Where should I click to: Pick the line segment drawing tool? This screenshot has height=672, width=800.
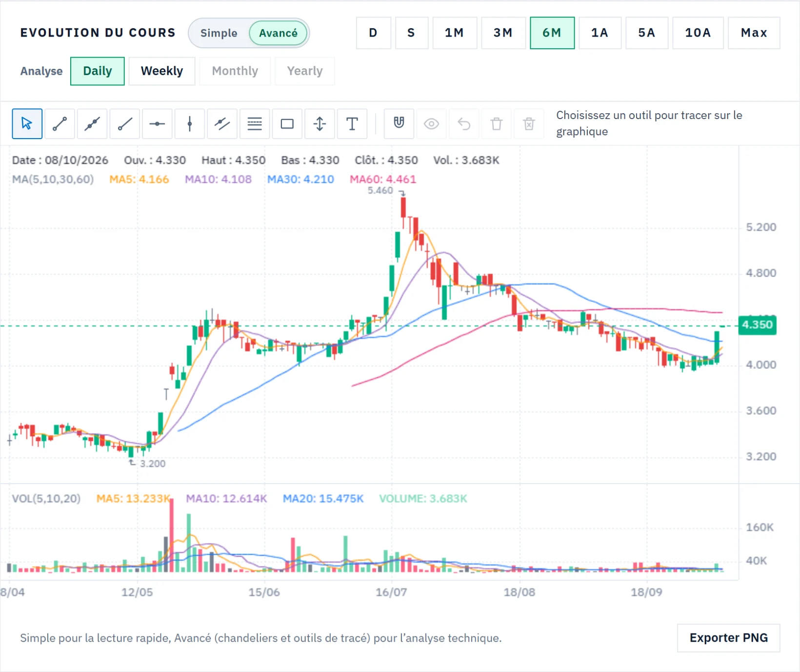60,124
